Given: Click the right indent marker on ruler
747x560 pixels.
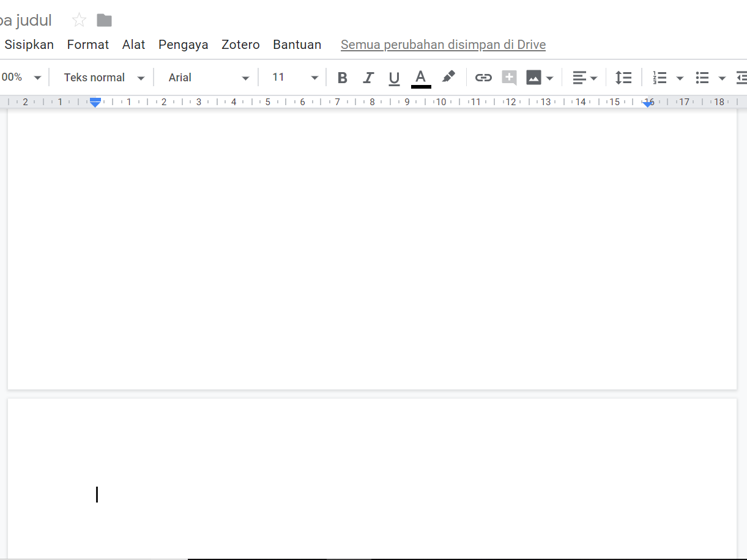Looking at the screenshot, I should [648, 104].
